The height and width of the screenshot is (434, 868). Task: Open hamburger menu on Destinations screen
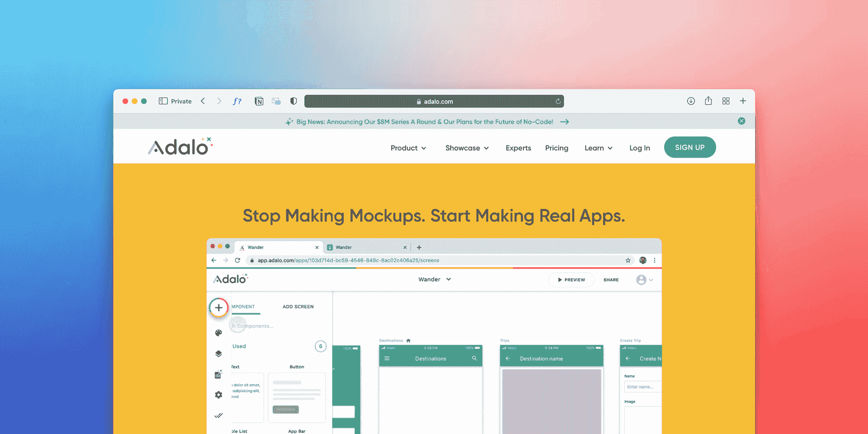tap(387, 359)
